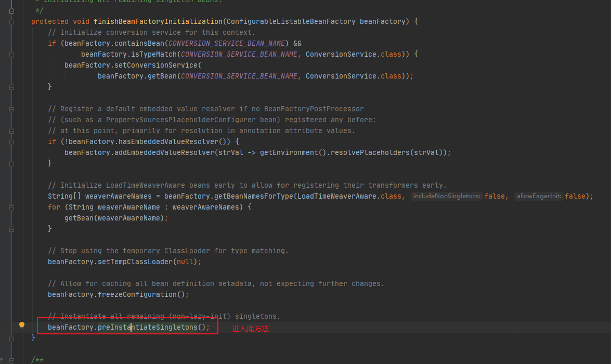This screenshot has height=364, width=611.
Task: Click CONVERSION_SERVICE_BEAN_NAME in the beanFactory.getBean call
Action: coord(239,76)
